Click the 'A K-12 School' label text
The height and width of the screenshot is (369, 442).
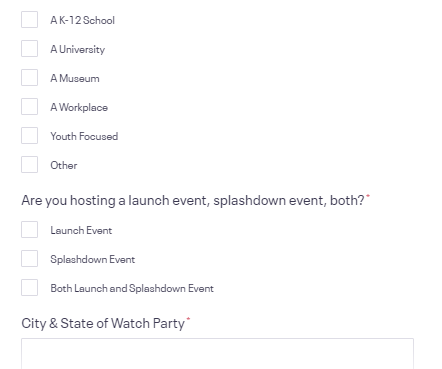coord(82,20)
